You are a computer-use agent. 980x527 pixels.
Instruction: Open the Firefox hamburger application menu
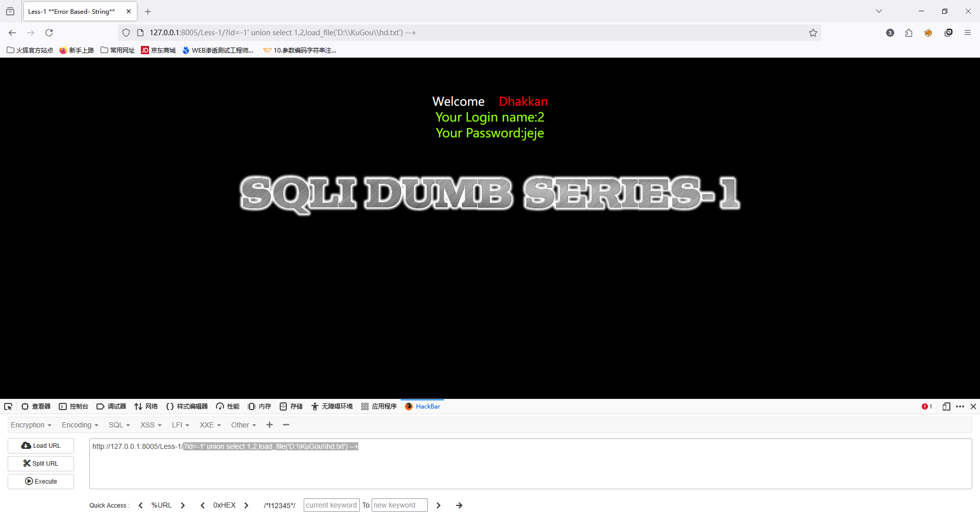pos(968,33)
